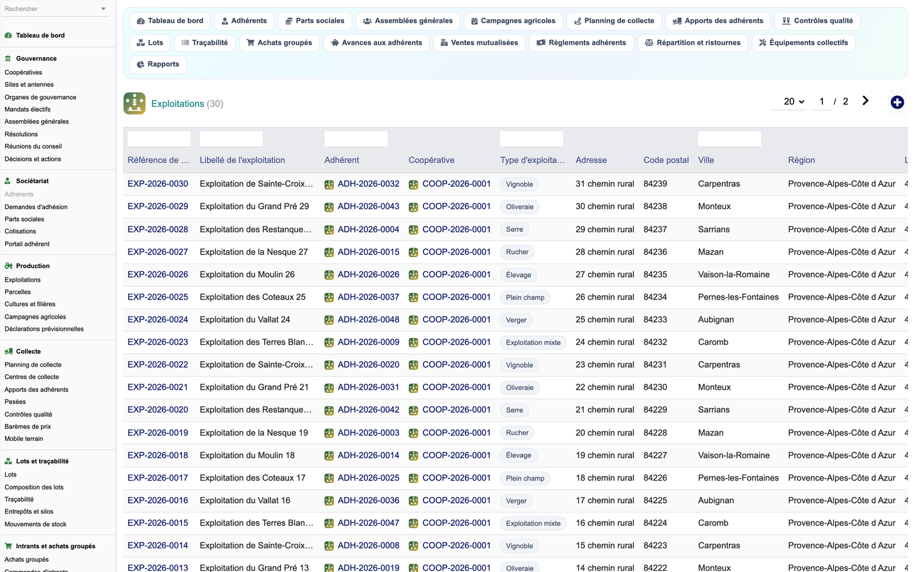Open adherent ADH-2026-0048
The width and height of the screenshot is (924, 572).
point(368,319)
